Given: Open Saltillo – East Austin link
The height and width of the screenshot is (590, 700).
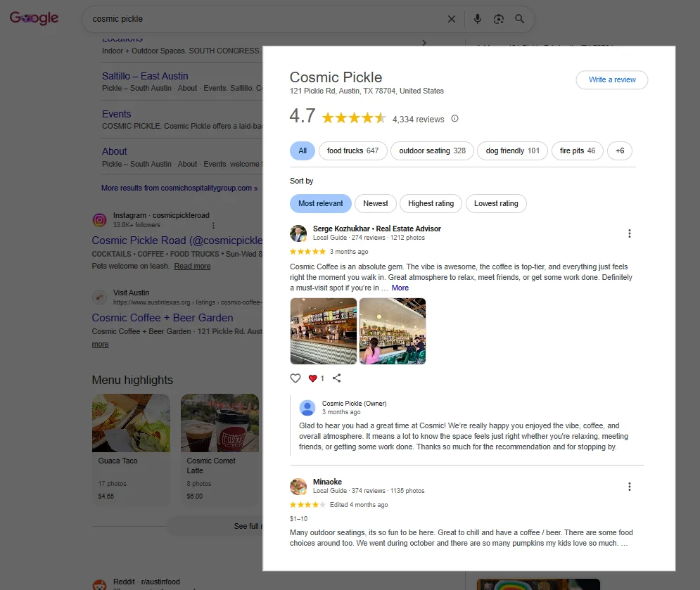Looking at the screenshot, I should 145,76.
